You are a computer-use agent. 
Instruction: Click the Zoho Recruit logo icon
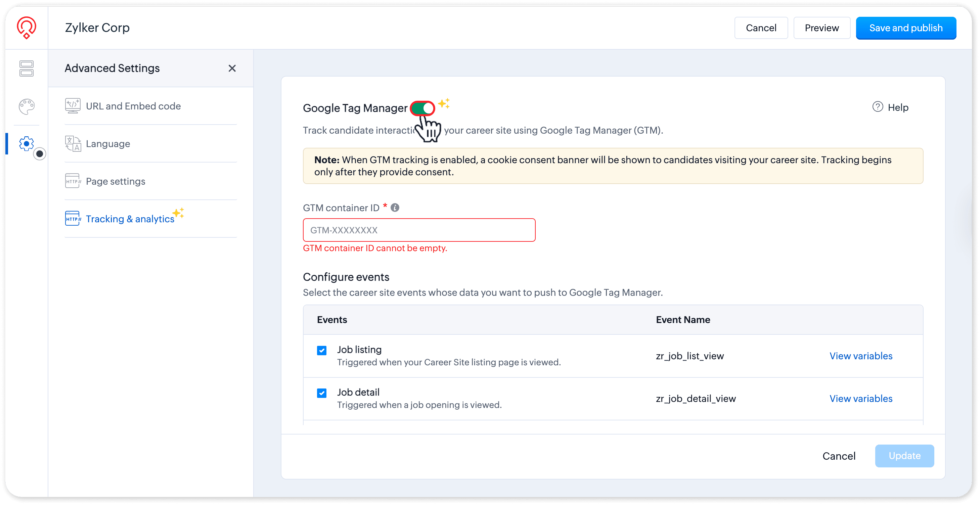pyautogui.click(x=26, y=28)
